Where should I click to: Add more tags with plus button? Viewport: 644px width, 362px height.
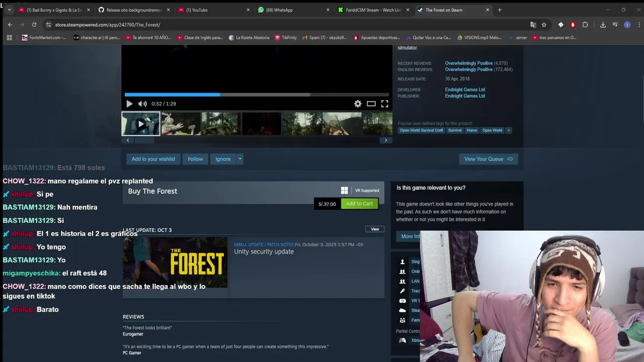[x=509, y=130]
